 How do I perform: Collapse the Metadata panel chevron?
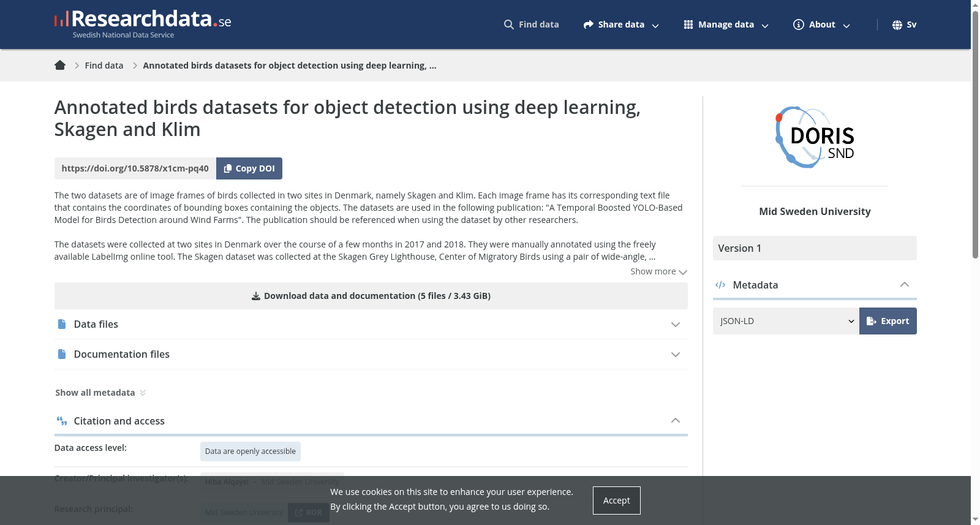click(905, 284)
